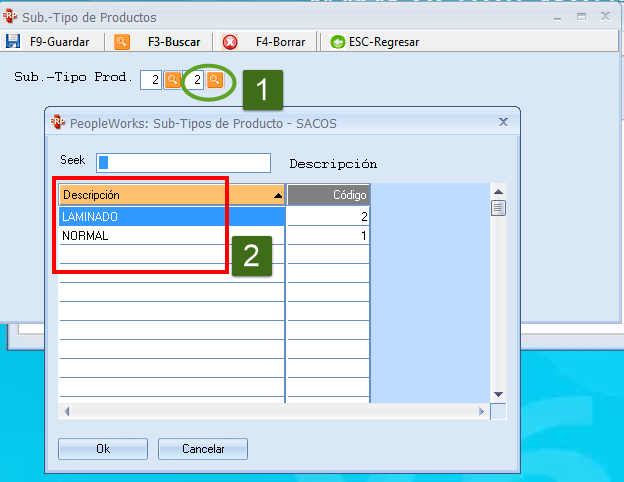Click the F3-Buscar search button
Screen dimensions: 624x482
[x=173, y=42]
